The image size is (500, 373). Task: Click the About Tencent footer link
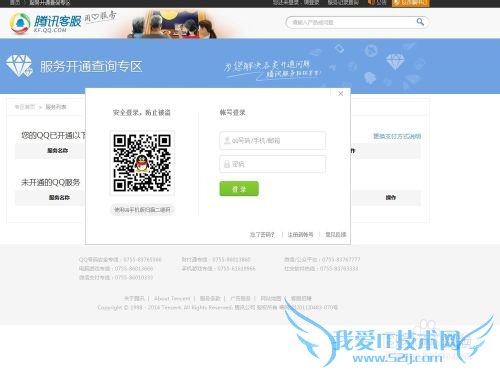click(172, 298)
